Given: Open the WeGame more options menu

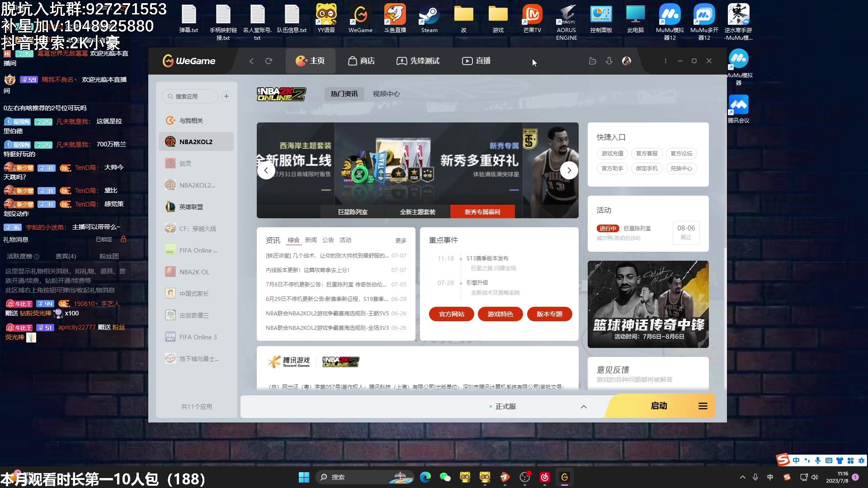Looking at the screenshot, I should (x=665, y=61).
